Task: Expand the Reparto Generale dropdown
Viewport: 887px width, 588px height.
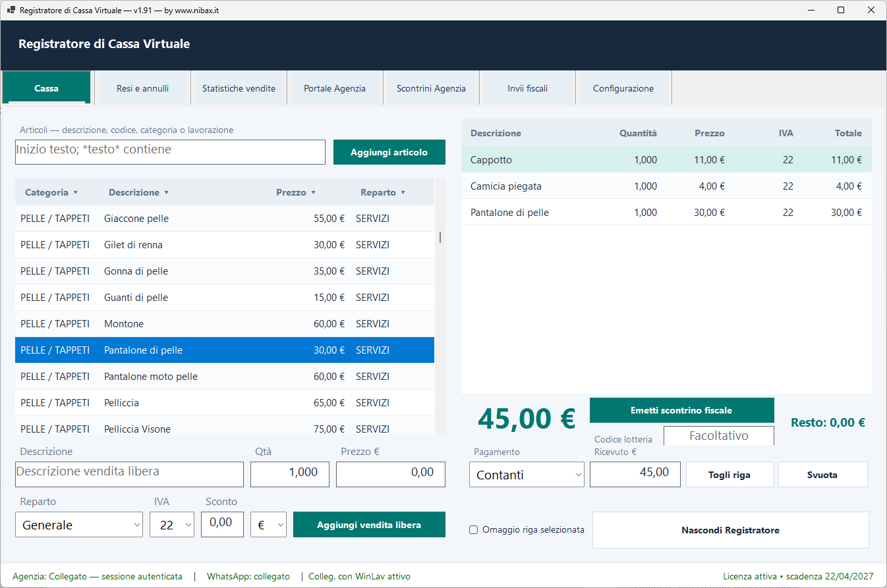Action: coord(79,525)
